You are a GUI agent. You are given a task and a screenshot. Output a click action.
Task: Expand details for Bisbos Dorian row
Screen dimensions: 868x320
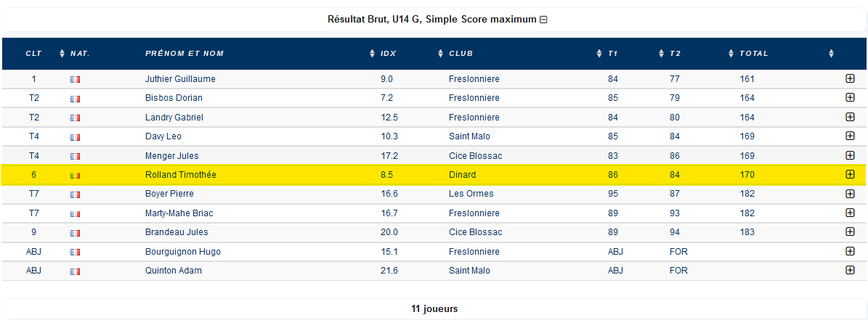point(850,98)
